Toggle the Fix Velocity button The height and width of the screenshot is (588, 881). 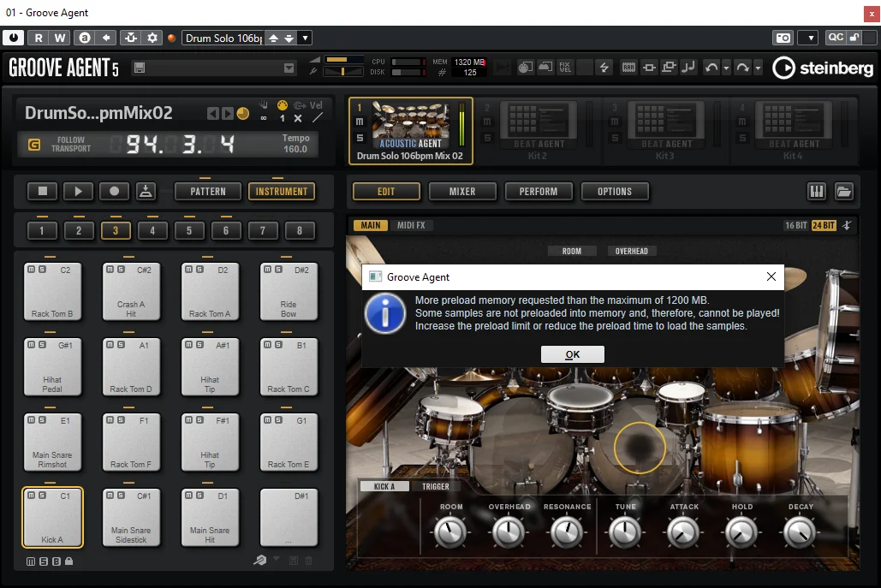coord(565,68)
